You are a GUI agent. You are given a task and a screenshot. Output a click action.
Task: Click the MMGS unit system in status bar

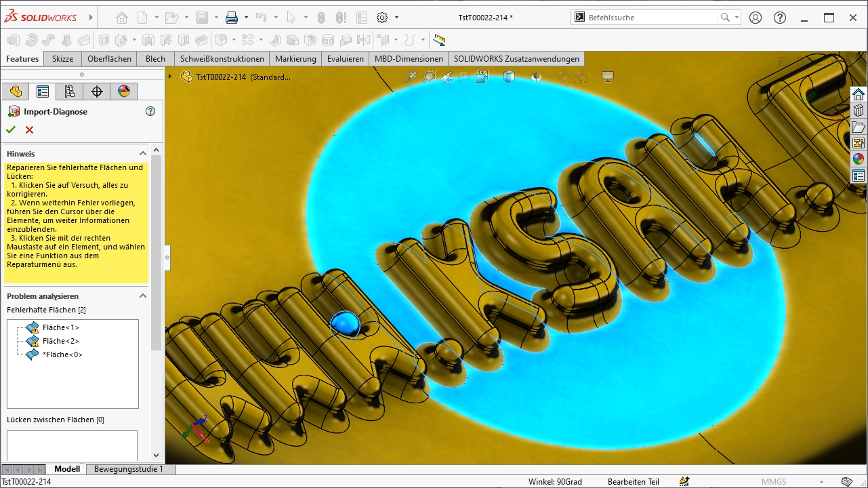pos(774,482)
